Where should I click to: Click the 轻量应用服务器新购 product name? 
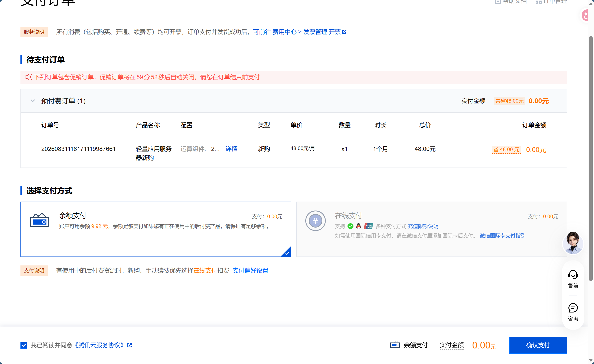pyautogui.click(x=154, y=153)
